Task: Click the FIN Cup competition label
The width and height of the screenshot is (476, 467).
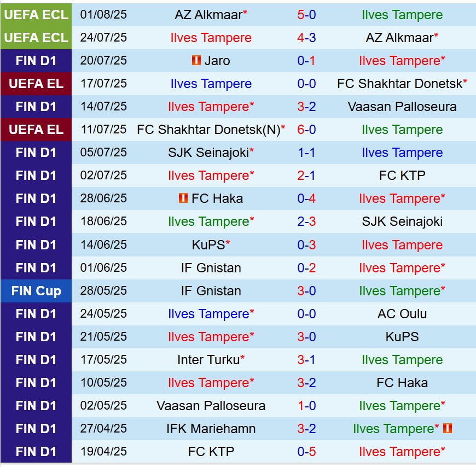Action: click(x=36, y=291)
